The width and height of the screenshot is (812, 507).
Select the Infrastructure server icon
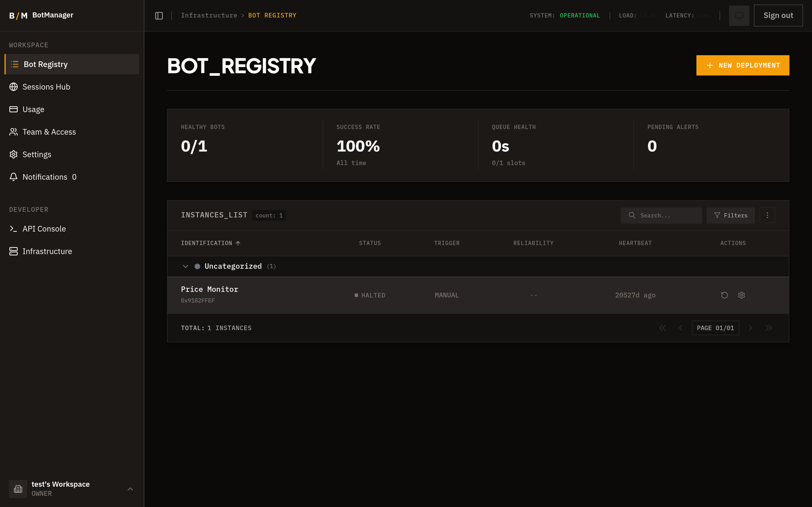[14, 251]
